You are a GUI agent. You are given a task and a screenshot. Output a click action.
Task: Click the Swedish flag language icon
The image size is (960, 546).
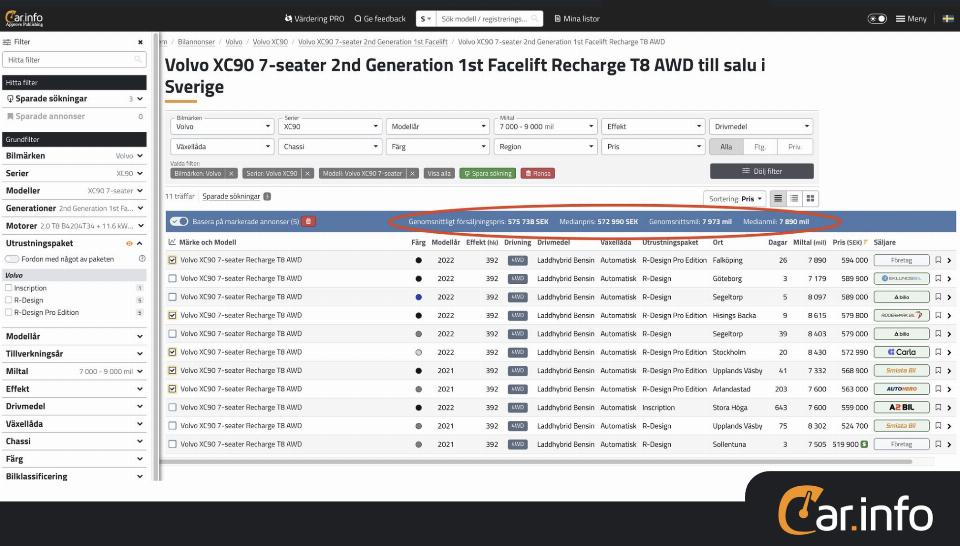948,19
